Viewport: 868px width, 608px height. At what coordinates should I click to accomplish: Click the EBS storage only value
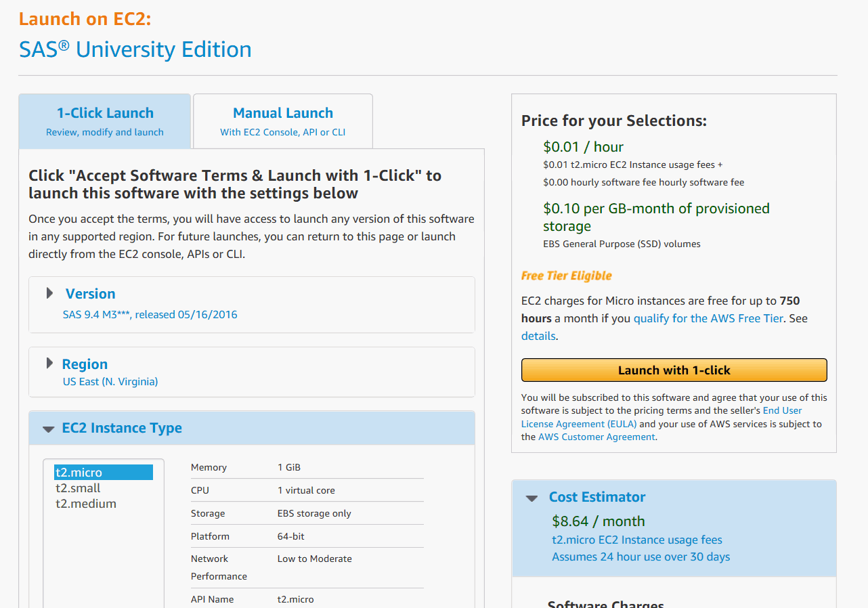[314, 513]
